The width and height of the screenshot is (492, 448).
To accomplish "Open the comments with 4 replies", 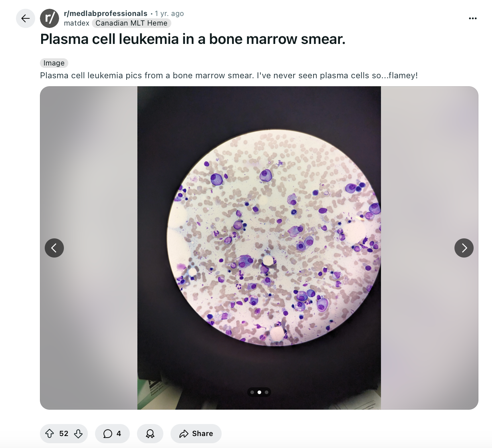I will pyautogui.click(x=112, y=434).
